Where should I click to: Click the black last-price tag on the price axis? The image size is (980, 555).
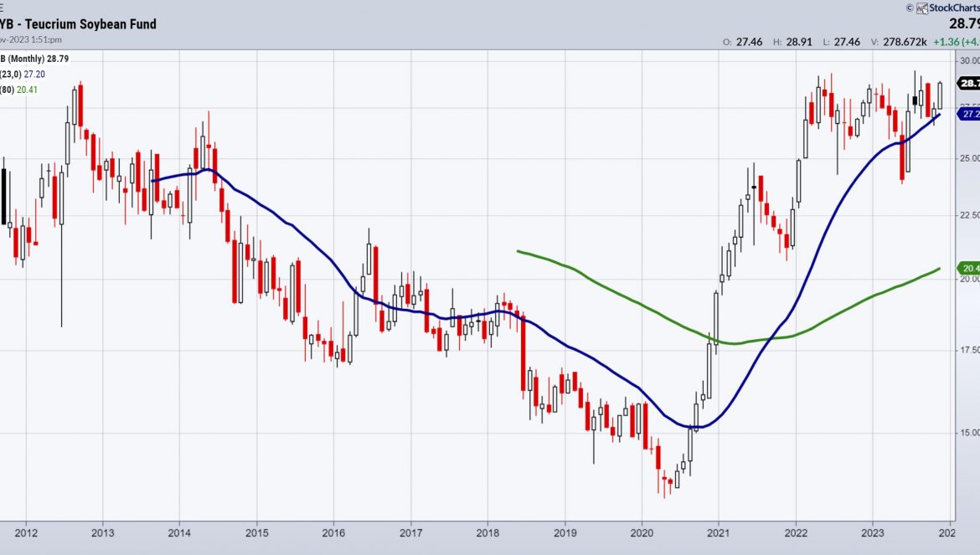tap(969, 83)
